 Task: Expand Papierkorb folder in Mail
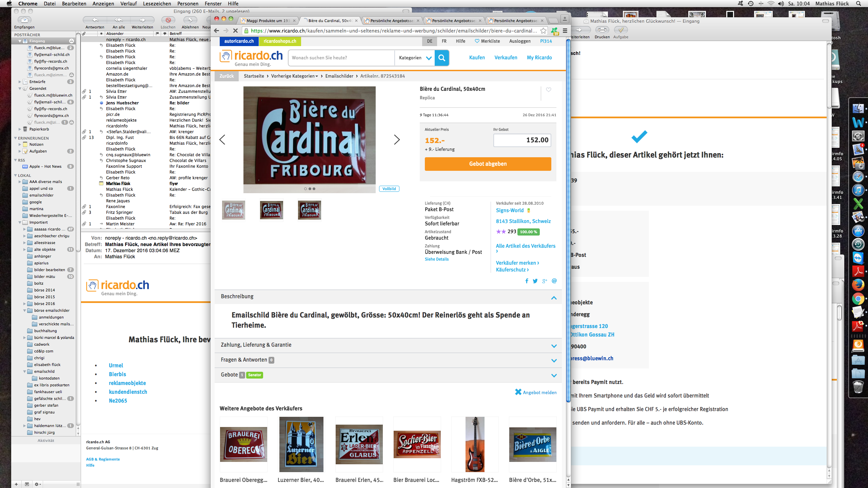click(x=20, y=129)
